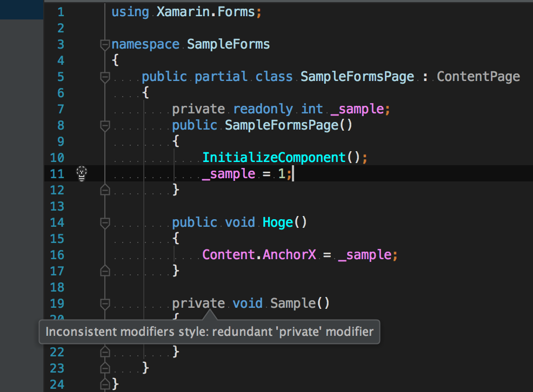Screen dimensions: 533x392
Task: Click the 'Xamarin.Forms' using directive text
Action: pos(205,12)
